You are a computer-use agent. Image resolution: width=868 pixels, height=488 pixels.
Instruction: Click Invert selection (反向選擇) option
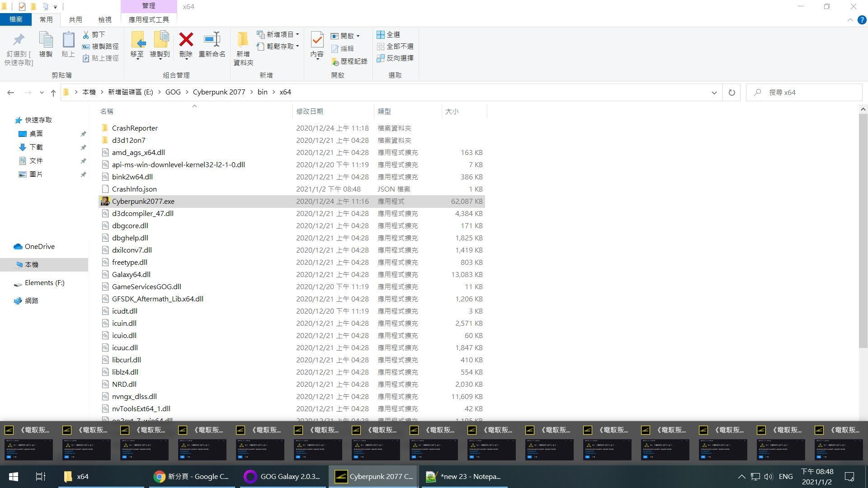395,58
